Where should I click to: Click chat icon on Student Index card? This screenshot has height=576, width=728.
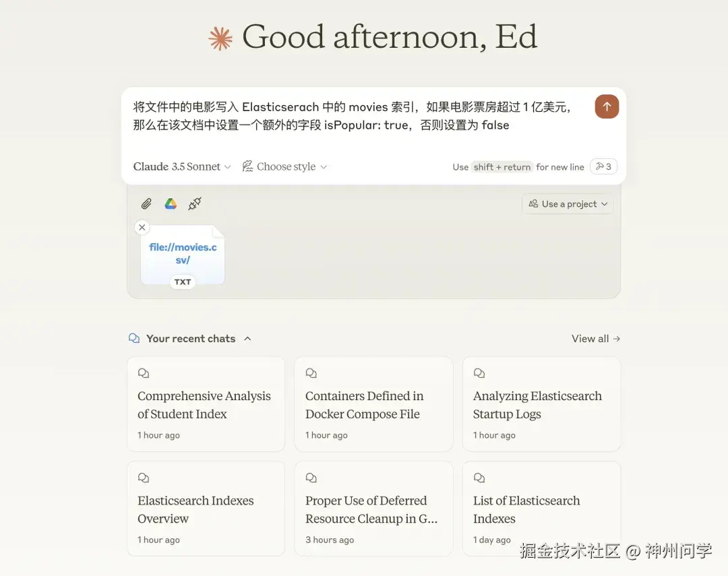pyautogui.click(x=144, y=373)
